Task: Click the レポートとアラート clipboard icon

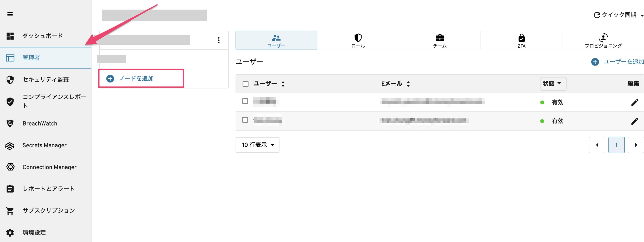Action: (10, 189)
